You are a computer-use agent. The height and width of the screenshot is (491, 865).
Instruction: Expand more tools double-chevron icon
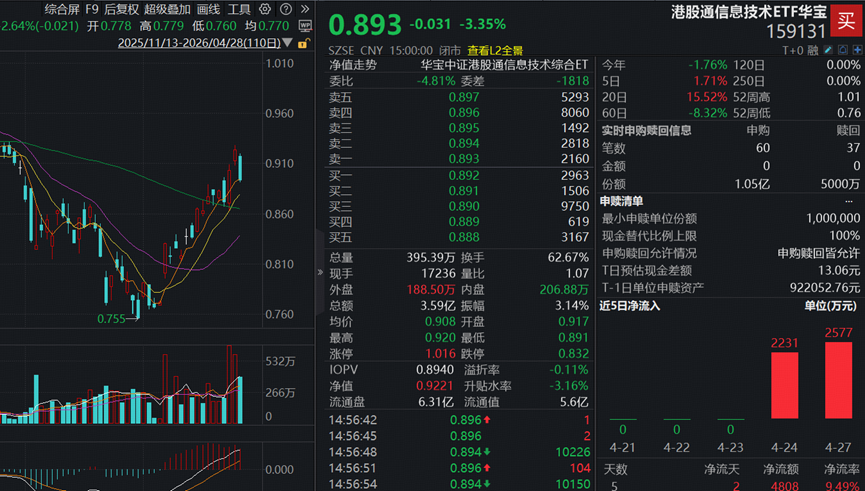tap(305, 9)
